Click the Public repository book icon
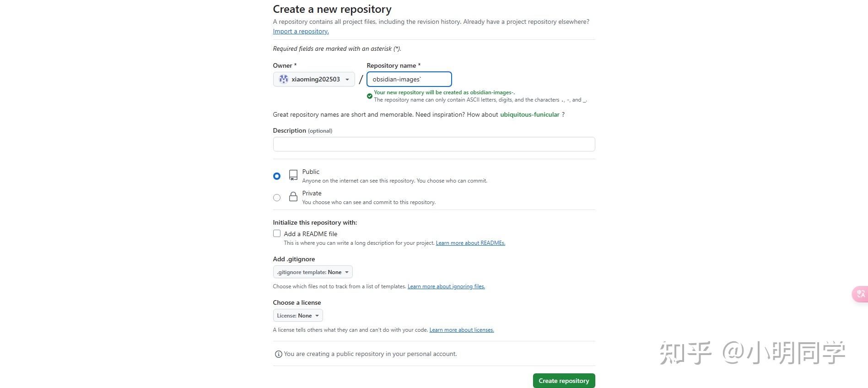 click(293, 175)
